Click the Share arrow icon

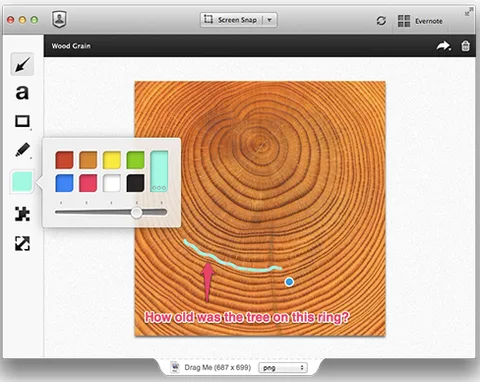444,46
